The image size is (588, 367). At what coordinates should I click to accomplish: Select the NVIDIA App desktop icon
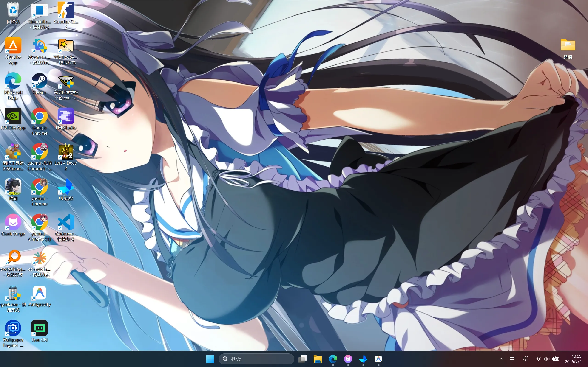[13, 119]
